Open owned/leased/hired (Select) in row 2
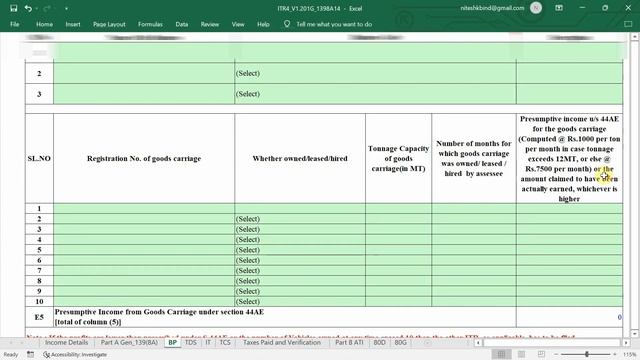The height and width of the screenshot is (360, 640). pyautogui.click(x=300, y=219)
